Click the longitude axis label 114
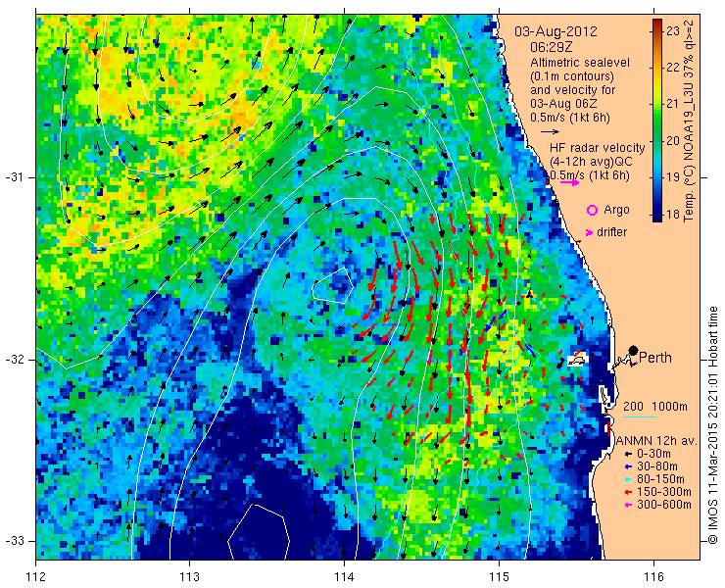725x588 pixels. click(x=344, y=577)
